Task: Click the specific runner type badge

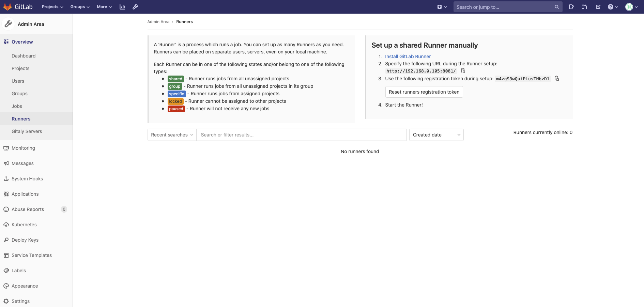Action: point(177,94)
